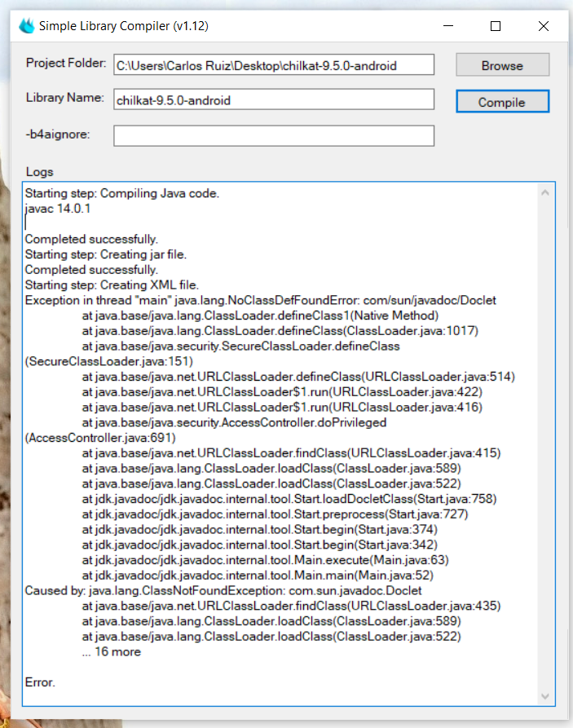
Task: Click the 'Logs' heading label
Action: [39, 172]
